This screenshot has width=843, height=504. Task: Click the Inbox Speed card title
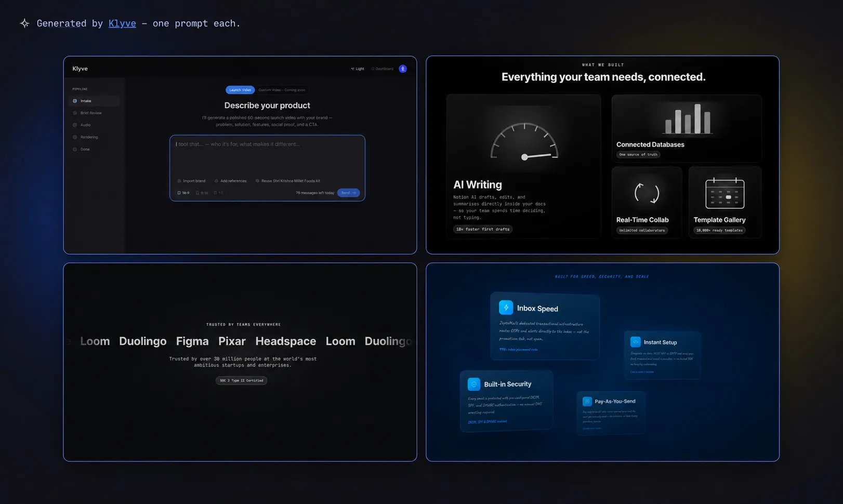(x=537, y=309)
